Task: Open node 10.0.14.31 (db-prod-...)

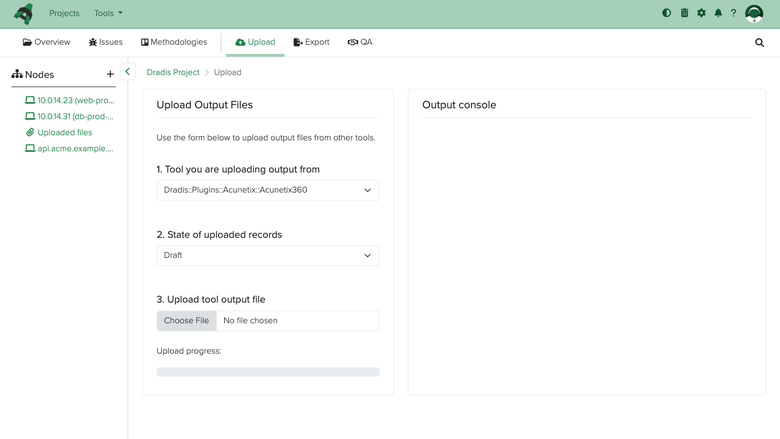Action: (x=75, y=116)
